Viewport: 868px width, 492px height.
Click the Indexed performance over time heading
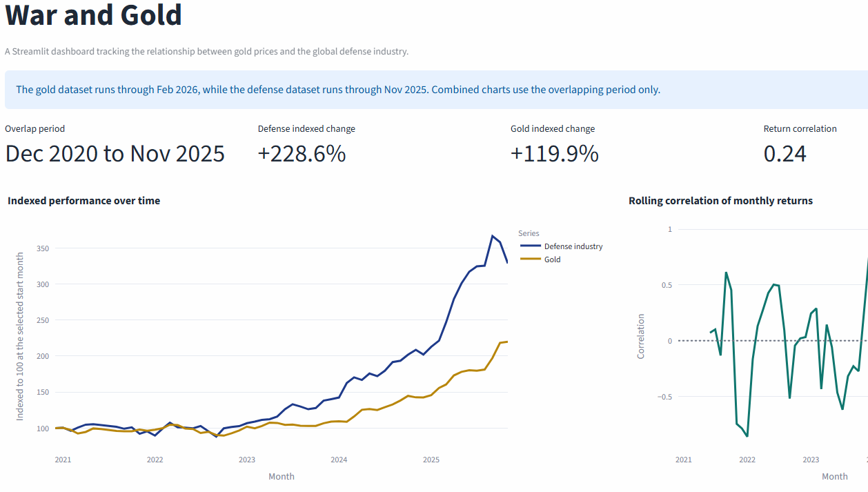tap(83, 201)
